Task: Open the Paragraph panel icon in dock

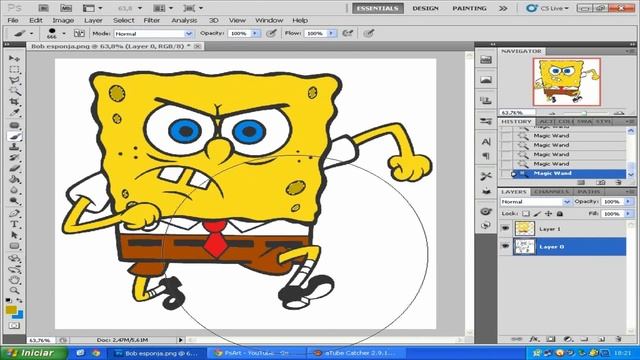Action: point(486,156)
